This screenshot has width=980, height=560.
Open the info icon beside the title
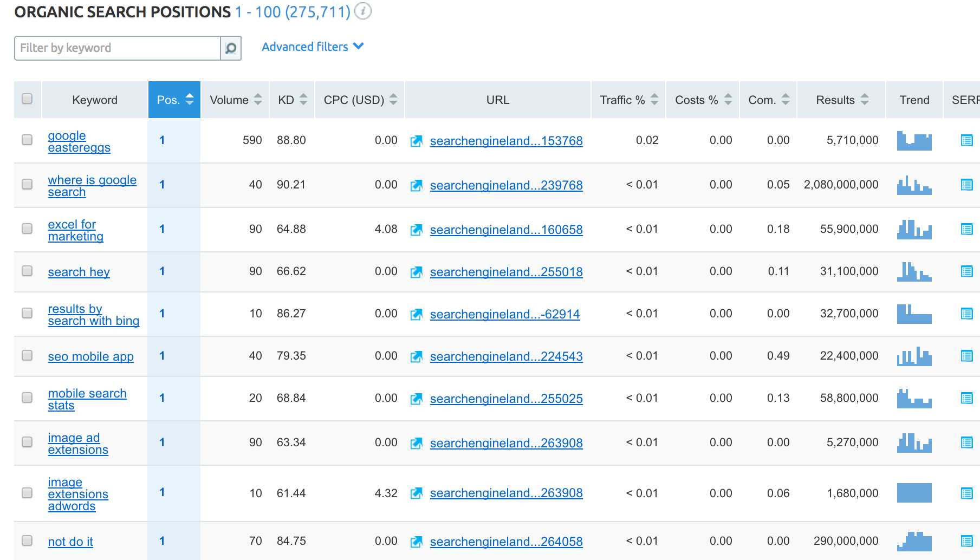tap(363, 11)
